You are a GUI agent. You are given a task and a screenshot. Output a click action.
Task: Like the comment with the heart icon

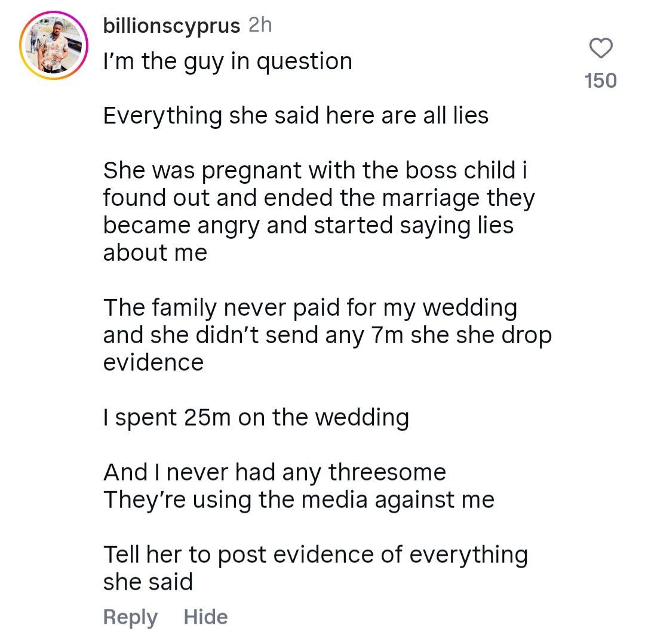click(x=600, y=48)
